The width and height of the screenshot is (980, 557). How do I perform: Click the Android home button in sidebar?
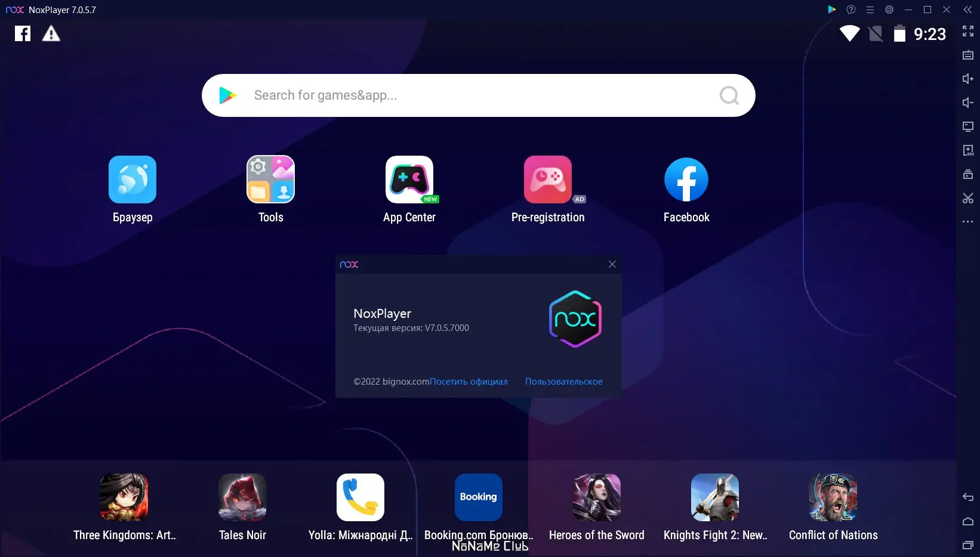tap(968, 521)
